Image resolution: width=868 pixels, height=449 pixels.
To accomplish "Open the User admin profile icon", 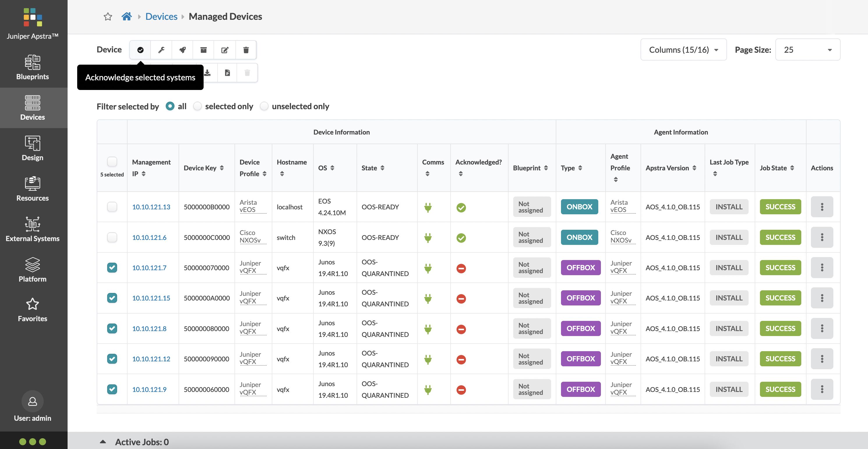I will [33, 401].
